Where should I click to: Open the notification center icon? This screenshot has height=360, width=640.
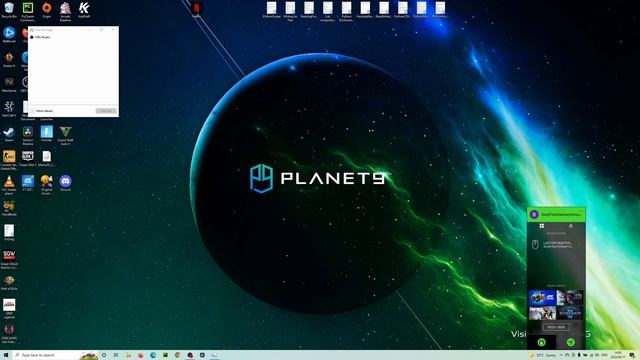(632, 355)
